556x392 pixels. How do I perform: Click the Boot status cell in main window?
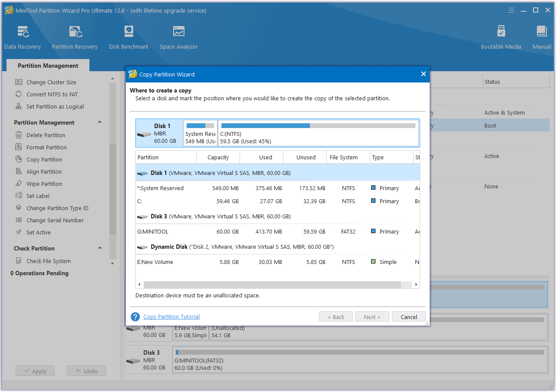[x=490, y=125]
